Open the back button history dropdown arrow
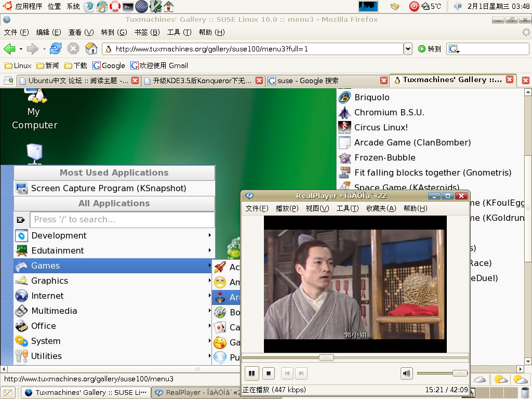 pyautogui.click(x=21, y=49)
